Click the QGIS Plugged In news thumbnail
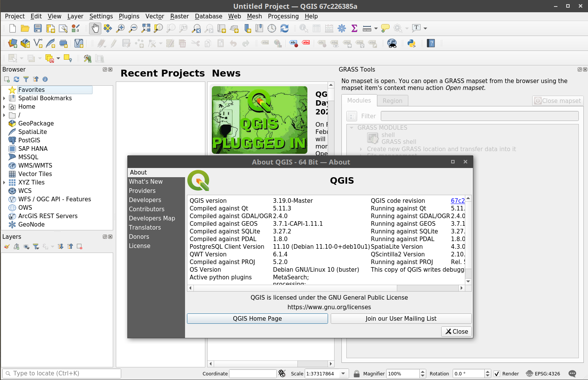 pos(260,120)
